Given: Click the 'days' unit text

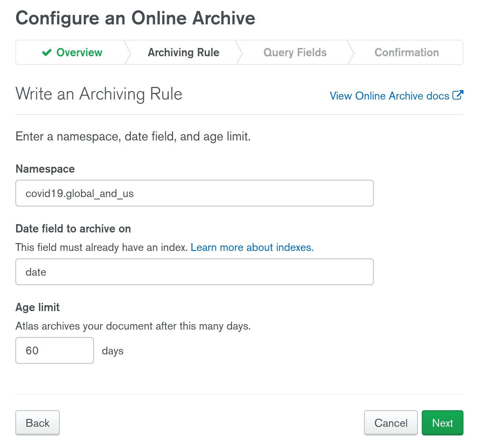Looking at the screenshot, I should coord(112,351).
